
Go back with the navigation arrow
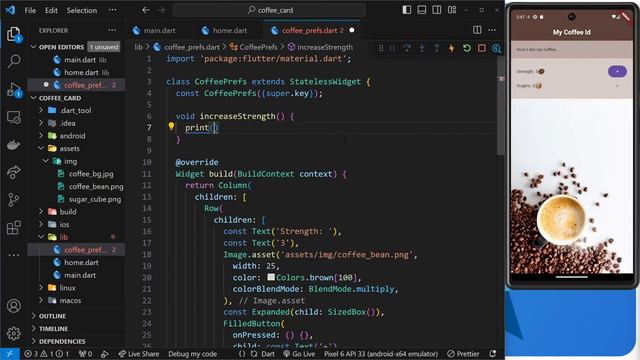pos(146,10)
